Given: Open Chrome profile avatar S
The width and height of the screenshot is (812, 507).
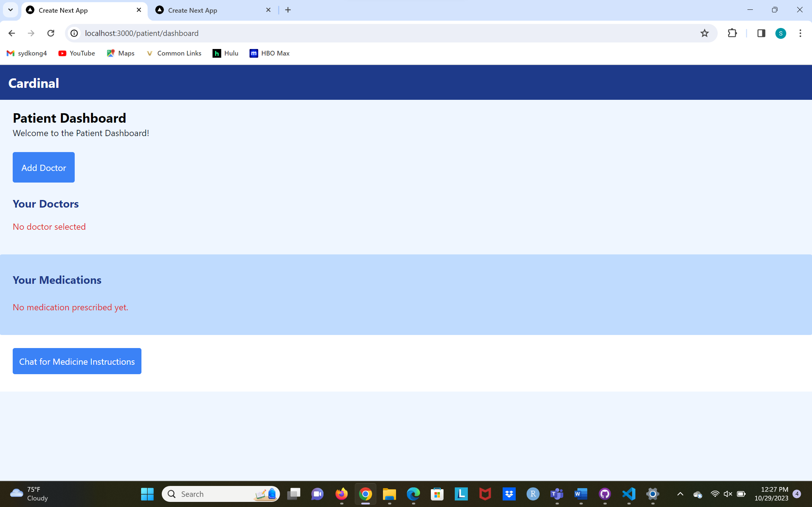Looking at the screenshot, I should tap(780, 33).
